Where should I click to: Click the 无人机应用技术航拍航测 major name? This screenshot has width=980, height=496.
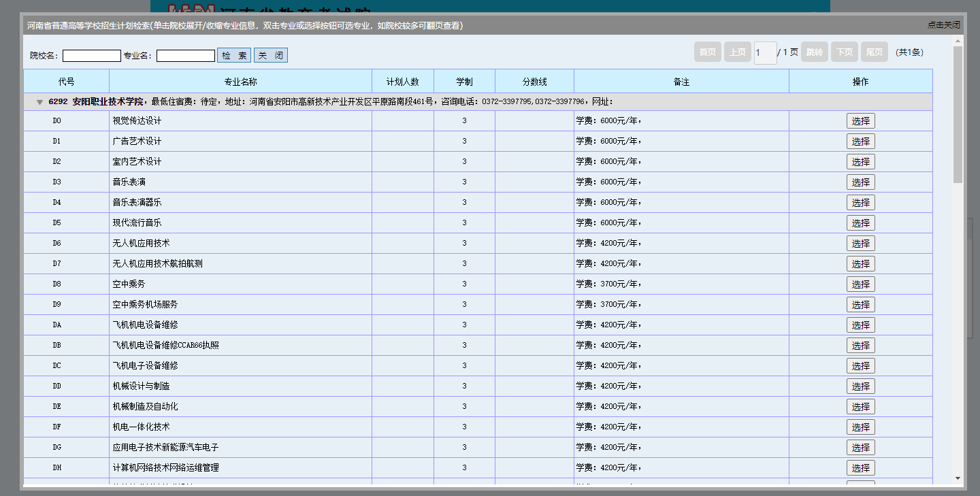(x=157, y=264)
